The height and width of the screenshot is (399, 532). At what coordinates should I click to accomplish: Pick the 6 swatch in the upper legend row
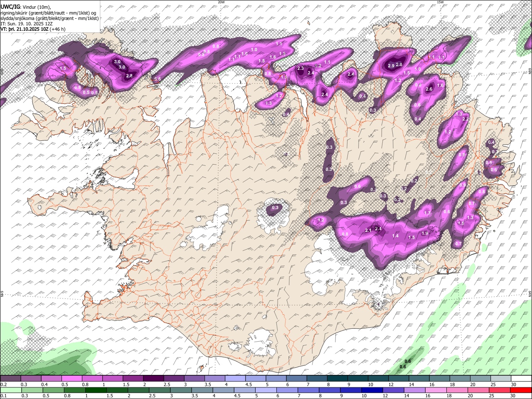click(x=296, y=379)
